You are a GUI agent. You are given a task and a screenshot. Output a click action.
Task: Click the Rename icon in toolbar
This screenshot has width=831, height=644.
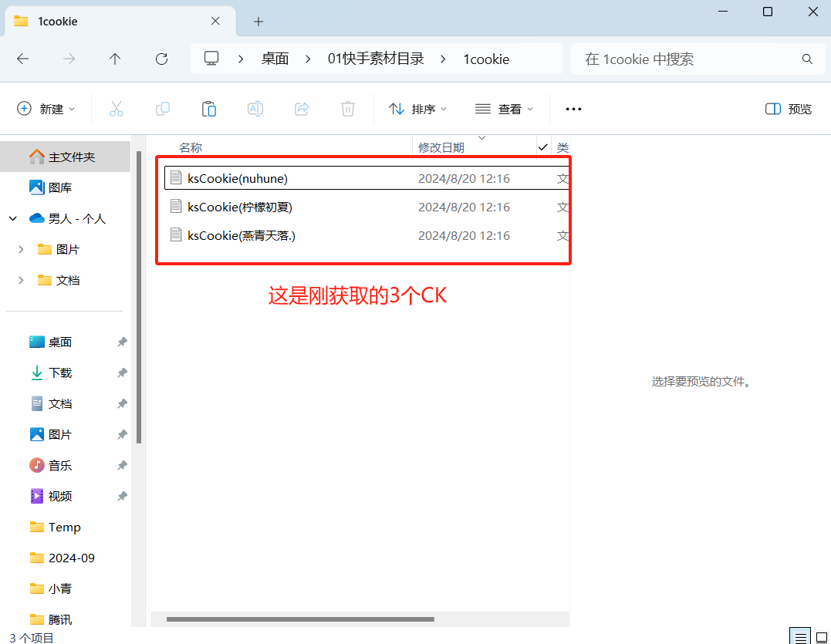coord(255,109)
